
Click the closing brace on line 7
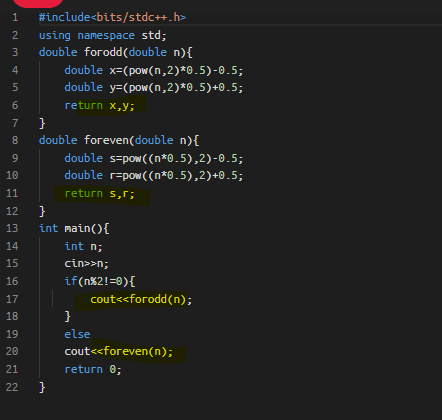tap(42, 123)
